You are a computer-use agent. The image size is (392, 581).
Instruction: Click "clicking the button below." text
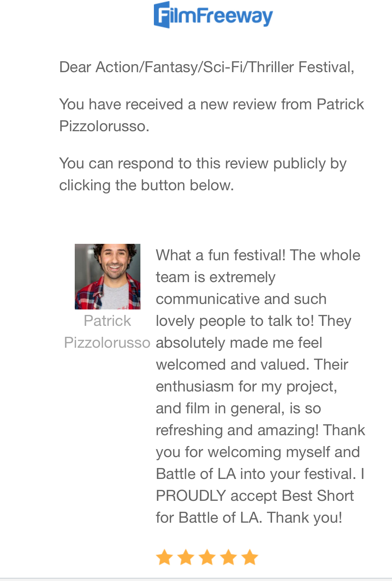click(x=146, y=185)
